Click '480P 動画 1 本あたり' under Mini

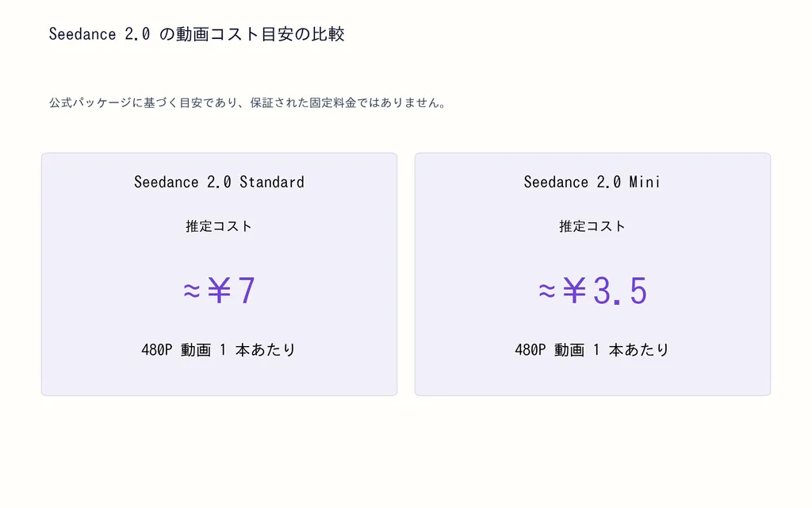click(592, 350)
